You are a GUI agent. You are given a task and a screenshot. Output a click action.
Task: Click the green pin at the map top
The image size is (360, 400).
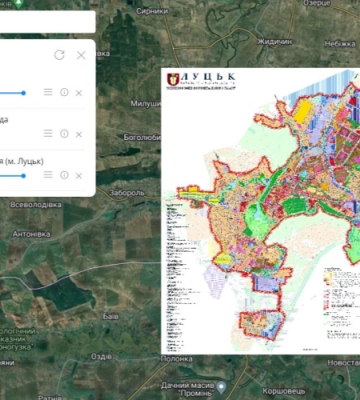19,4
